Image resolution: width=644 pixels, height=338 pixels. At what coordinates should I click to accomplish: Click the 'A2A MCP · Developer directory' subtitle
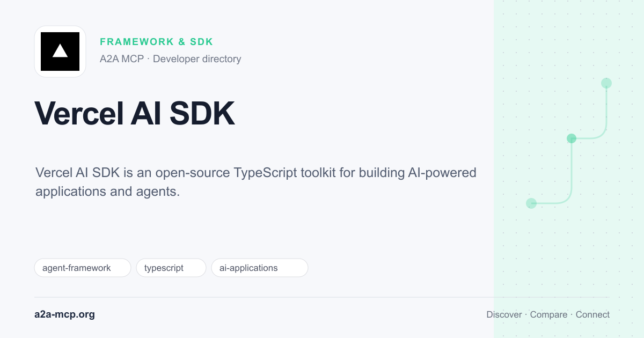pyautogui.click(x=171, y=59)
